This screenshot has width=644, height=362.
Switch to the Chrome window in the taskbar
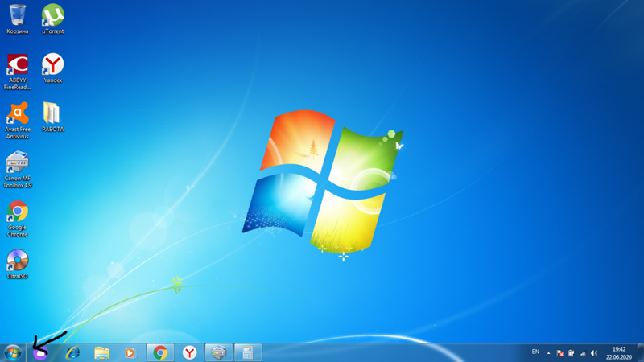[160, 352]
